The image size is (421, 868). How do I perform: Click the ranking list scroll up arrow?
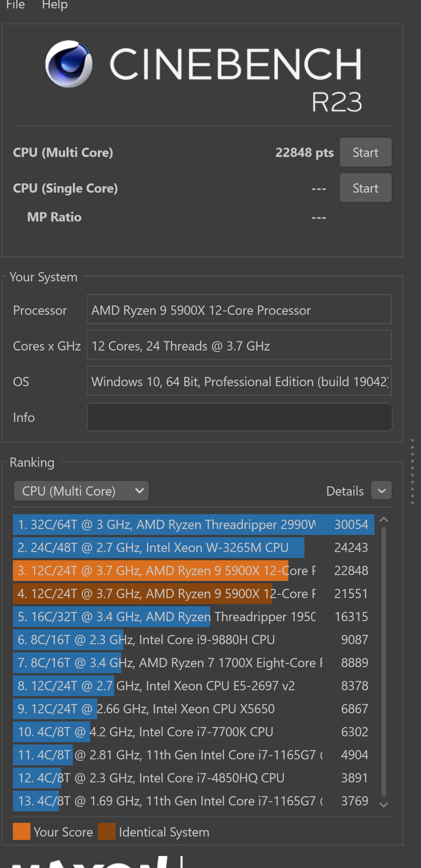384,520
